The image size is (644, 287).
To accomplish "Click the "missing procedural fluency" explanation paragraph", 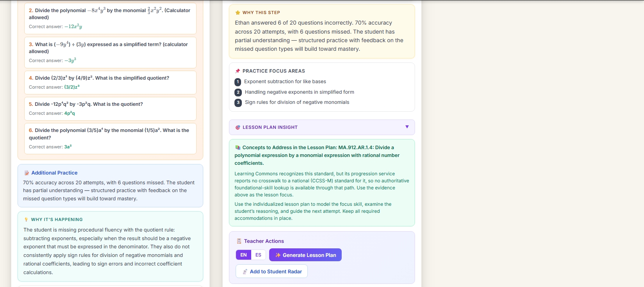I will pos(107,251).
